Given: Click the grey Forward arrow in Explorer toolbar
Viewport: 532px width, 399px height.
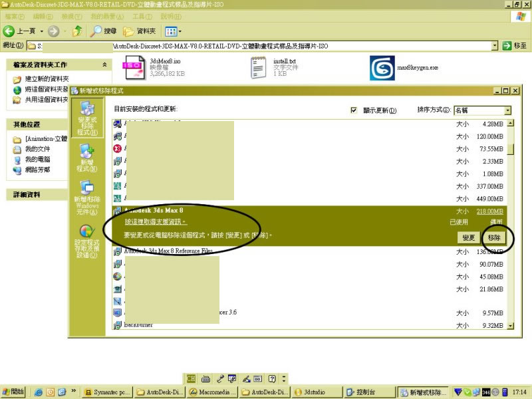Looking at the screenshot, I should tap(53, 31).
